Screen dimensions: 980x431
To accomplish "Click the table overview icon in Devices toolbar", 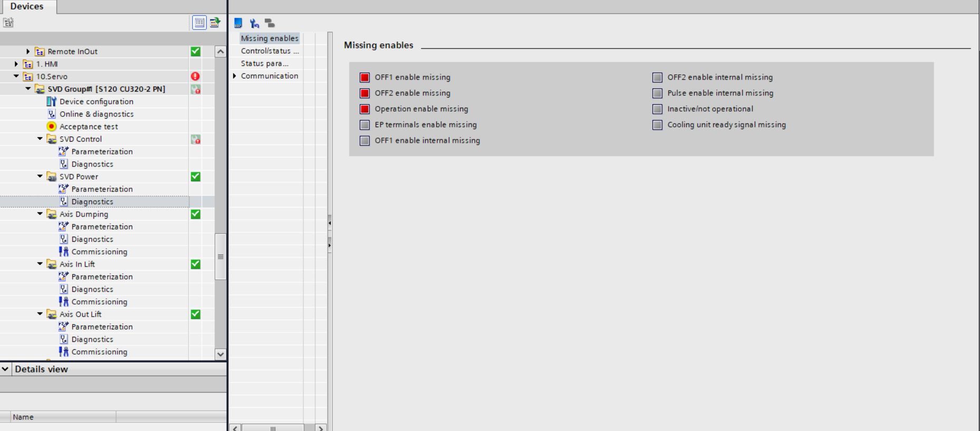I will [199, 23].
